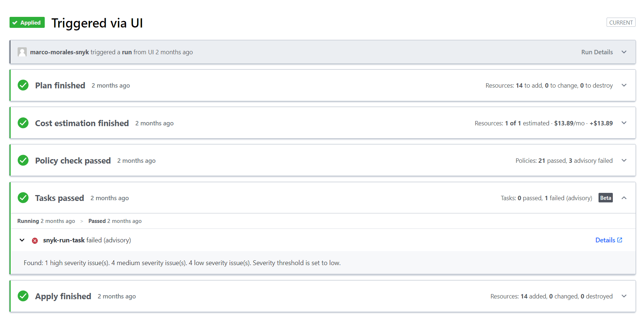Click the 'Found: 1 high severity issue(s)' message
The image size is (644, 319).
(182, 263)
